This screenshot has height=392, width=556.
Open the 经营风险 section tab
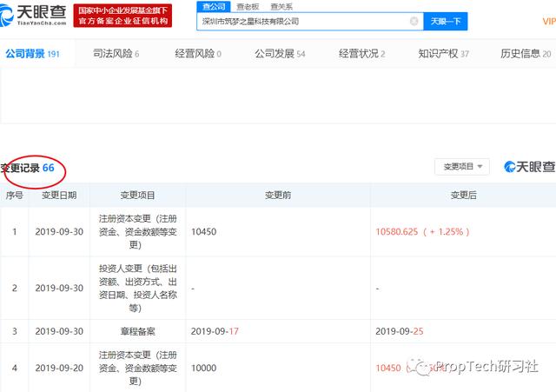tap(197, 54)
